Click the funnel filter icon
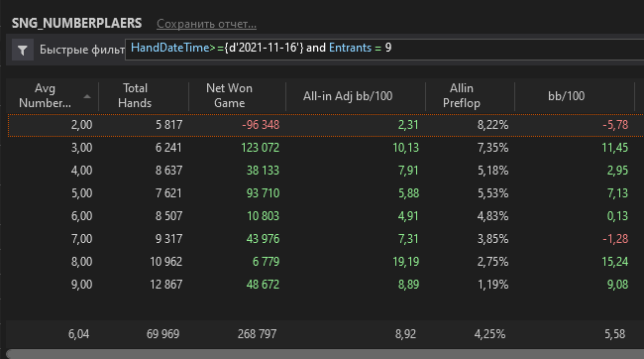Screen dimensions: 644x359 (x=23, y=50)
